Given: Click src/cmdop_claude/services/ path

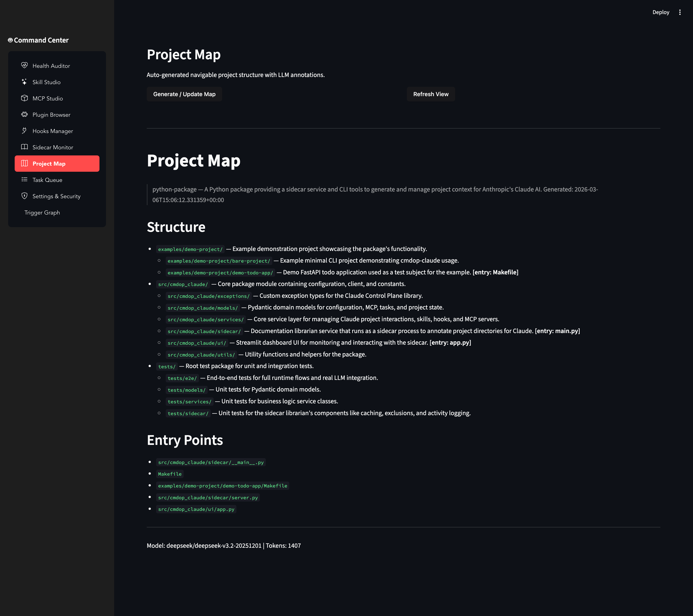Looking at the screenshot, I should click(206, 320).
